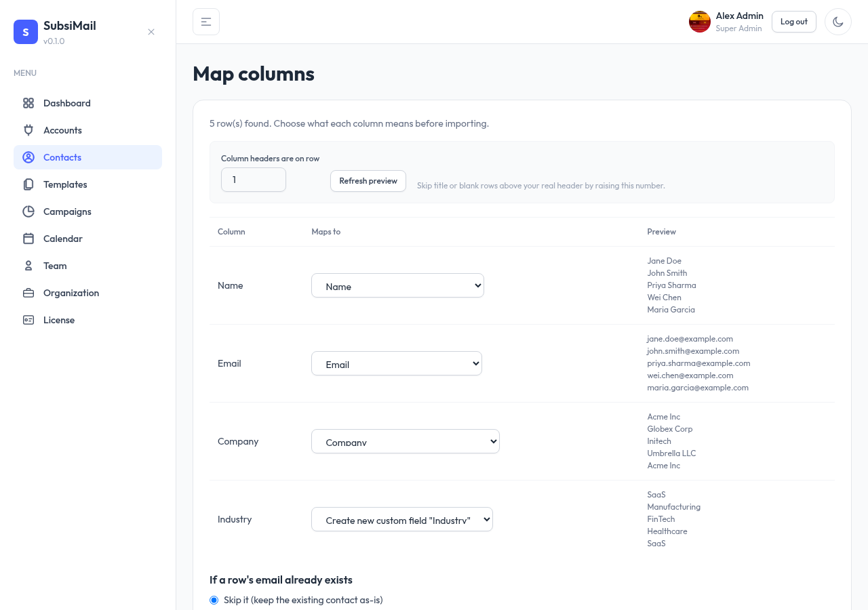868x610 pixels.
Task: Open the Industry column mapping dropdown
Action: [402, 519]
